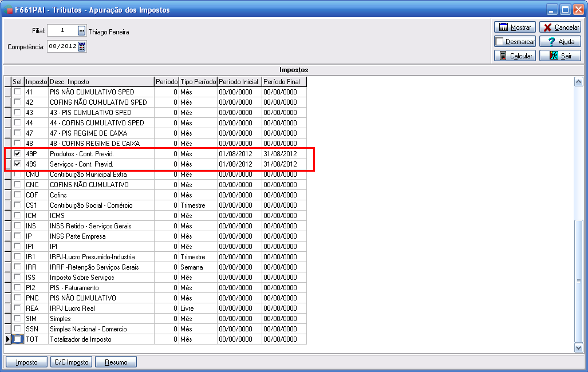Click the Filial input field

(62, 31)
